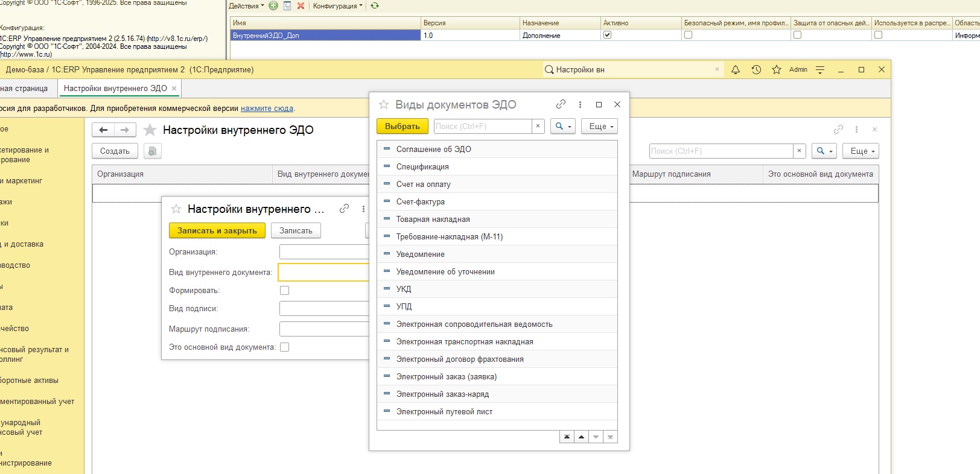The width and height of the screenshot is (980, 474).
Task: Favorite the Настройки внутреннего record form
Action: (176, 209)
